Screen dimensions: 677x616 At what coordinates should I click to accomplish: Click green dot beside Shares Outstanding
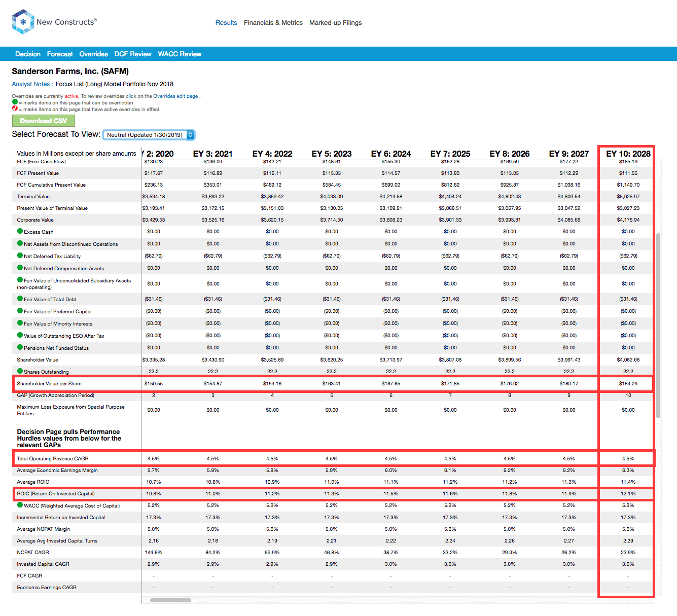click(20, 371)
